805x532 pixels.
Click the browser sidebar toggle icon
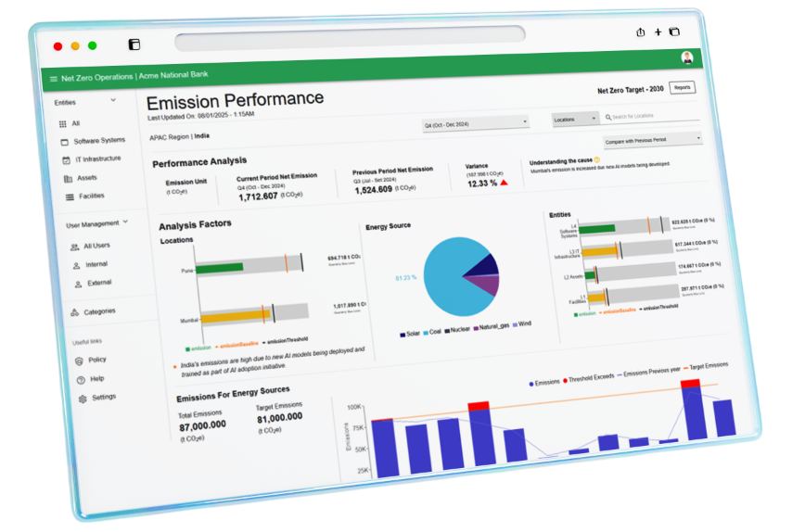click(134, 44)
